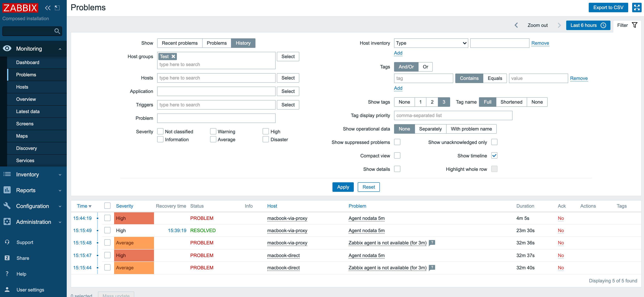Check the Information severity
This screenshot has width=644, height=297.
click(x=160, y=139)
